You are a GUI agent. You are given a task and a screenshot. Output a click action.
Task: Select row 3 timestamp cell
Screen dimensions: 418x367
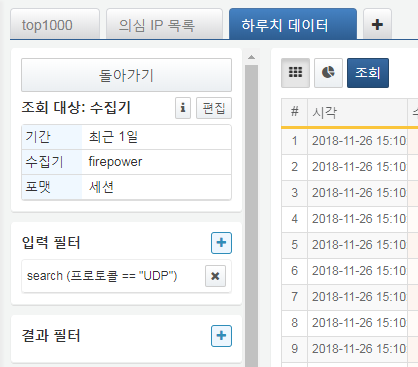[x=357, y=193]
